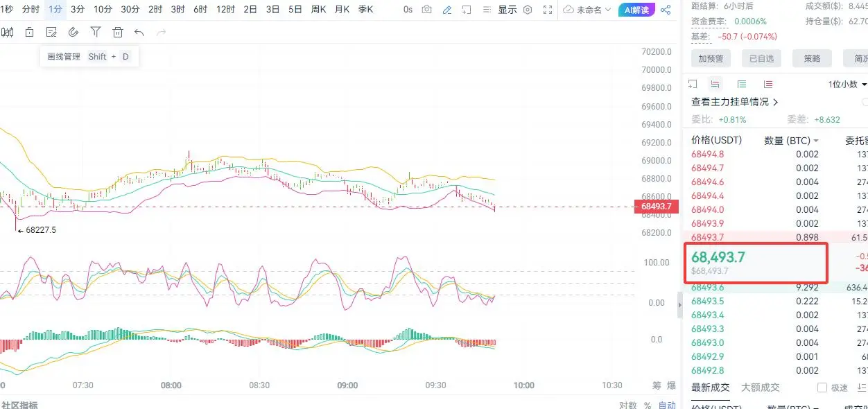This screenshot has height=409, width=868.
Task: Click the 加预警 alert button
Action: coord(711,59)
